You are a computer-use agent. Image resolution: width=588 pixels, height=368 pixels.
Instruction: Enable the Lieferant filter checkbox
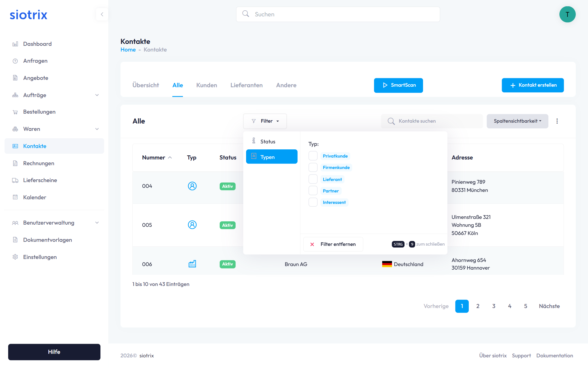pyautogui.click(x=313, y=179)
